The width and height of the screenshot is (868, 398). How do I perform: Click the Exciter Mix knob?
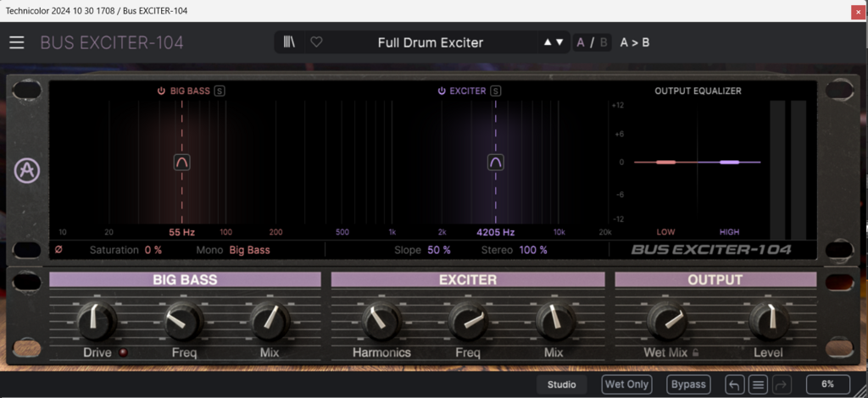point(555,321)
